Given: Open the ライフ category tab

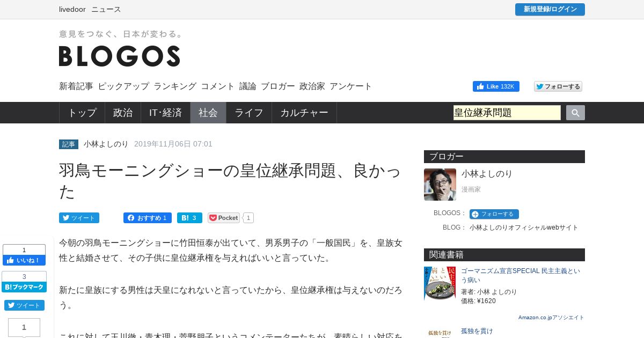Looking at the screenshot, I should pos(249,113).
